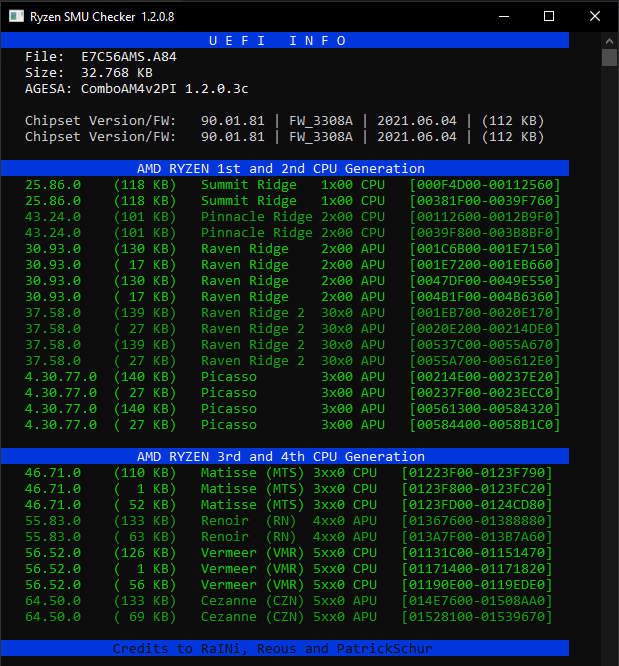Click Raven Ridge row with address 001E7200-001EB660

click(x=292, y=265)
